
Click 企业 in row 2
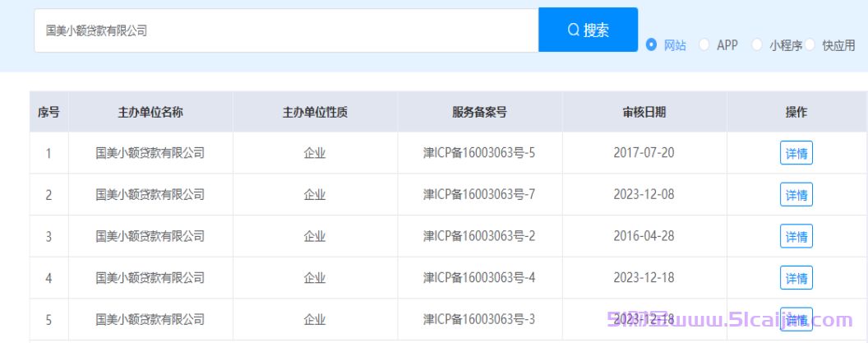coord(315,194)
